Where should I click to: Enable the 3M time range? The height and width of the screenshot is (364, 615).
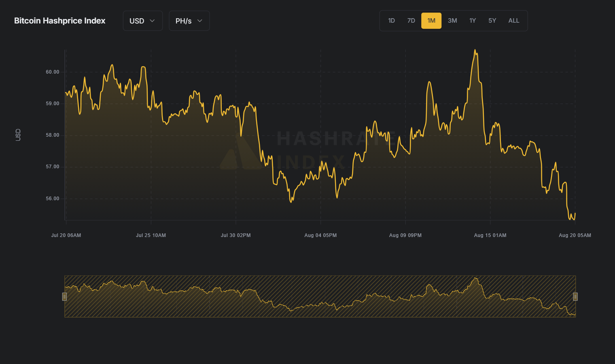(452, 20)
